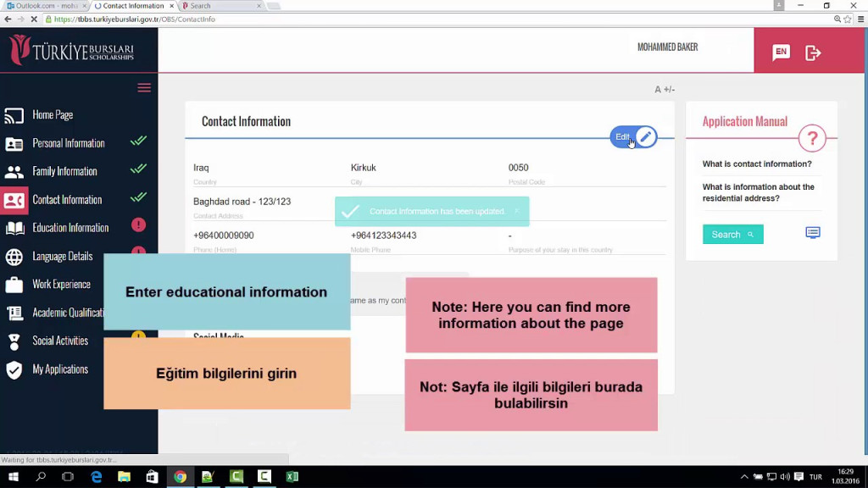Open Personal Information section

(69, 143)
